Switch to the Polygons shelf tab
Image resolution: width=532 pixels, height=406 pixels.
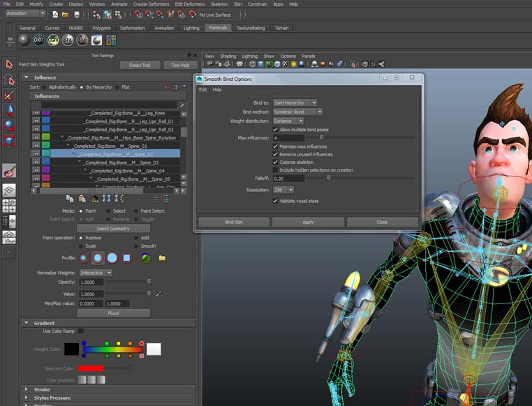point(101,28)
